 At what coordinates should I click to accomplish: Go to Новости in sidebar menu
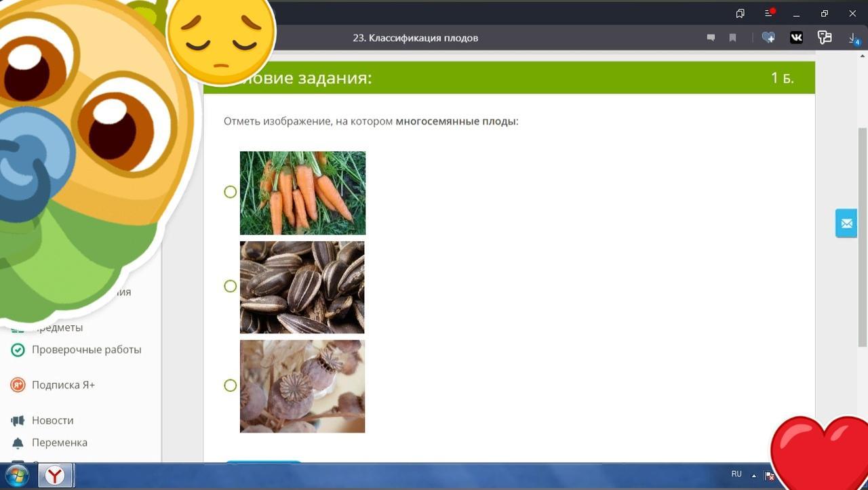point(52,420)
